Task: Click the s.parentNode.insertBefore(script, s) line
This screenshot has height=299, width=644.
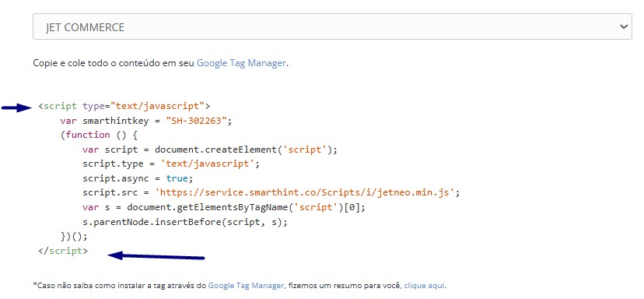Action: (x=185, y=222)
